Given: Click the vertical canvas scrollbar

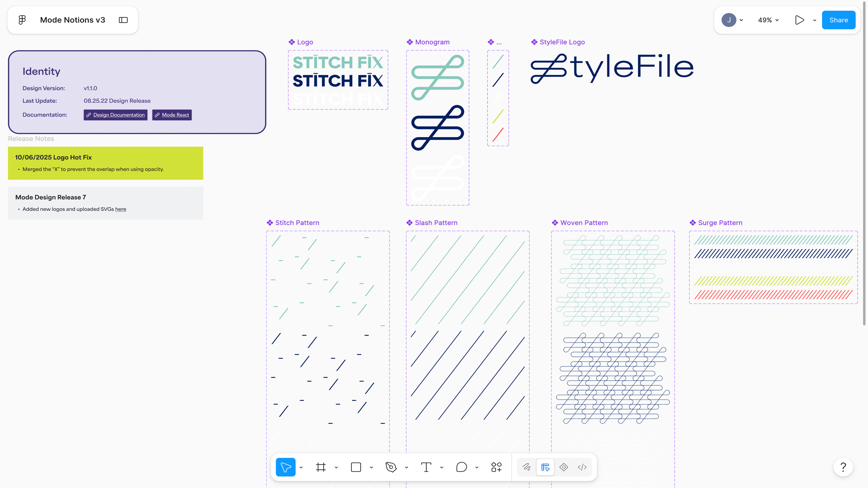Looking at the screenshot, I should pos(864,163).
